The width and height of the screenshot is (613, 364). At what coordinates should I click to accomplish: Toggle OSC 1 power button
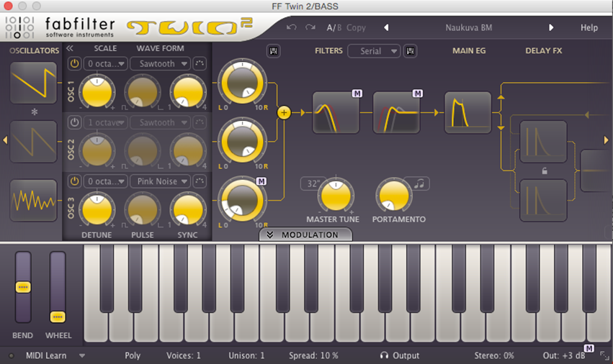click(x=75, y=64)
